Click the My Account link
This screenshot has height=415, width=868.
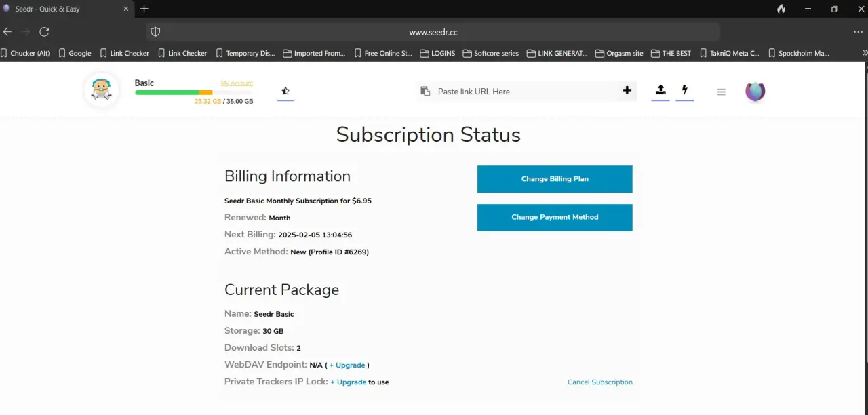237,83
